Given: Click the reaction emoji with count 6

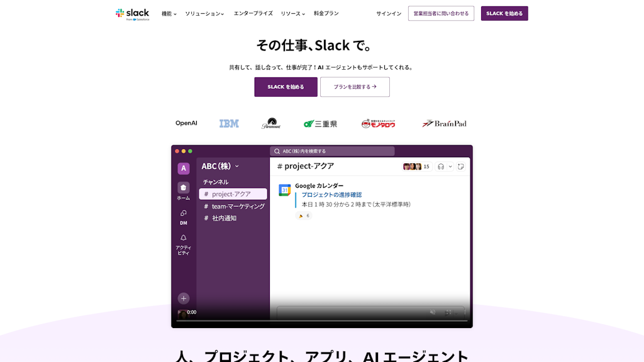Looking at the screenshot, I should coord(304,216).
